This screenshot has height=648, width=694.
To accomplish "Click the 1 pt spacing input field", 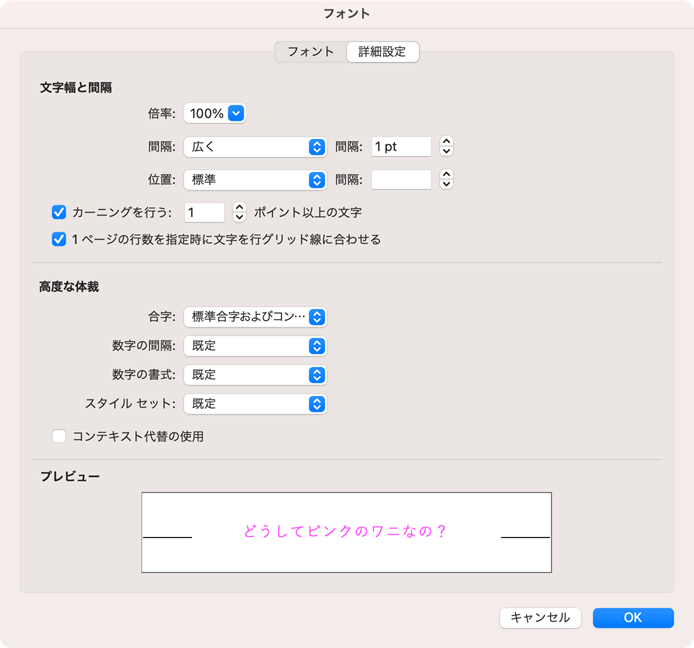I will [400, 147].
